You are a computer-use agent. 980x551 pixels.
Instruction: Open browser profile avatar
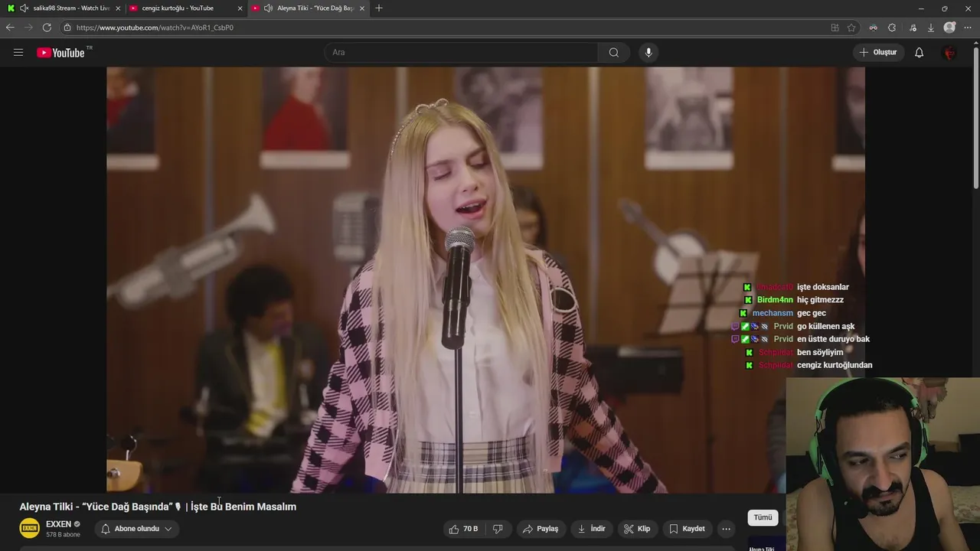tap(950, 28)
